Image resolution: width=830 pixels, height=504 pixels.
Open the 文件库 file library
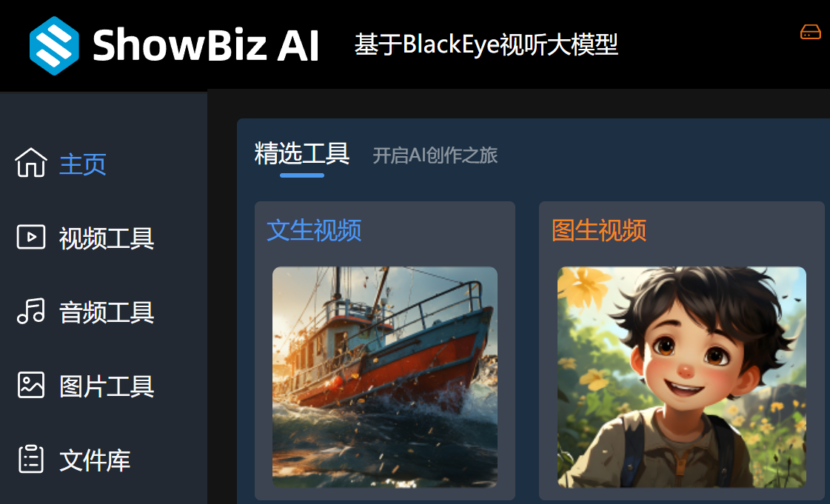(x=95, y=460)
